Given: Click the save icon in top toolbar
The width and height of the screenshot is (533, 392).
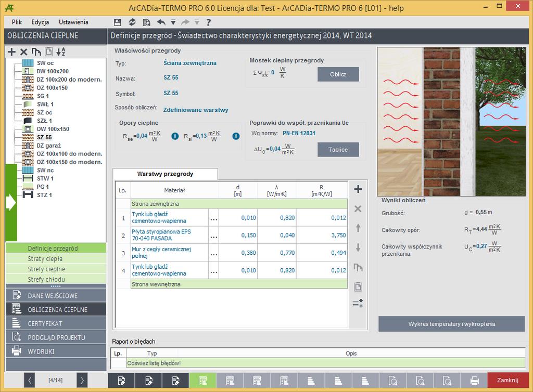Looking at the screenshot, I should click(117, 22).
